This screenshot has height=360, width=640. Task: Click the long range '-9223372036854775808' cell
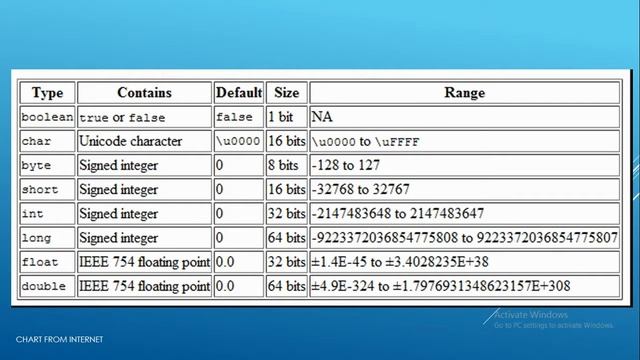[464, 238]
